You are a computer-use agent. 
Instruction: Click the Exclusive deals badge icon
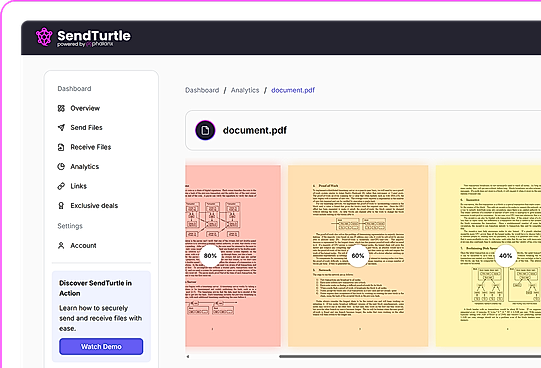61,206
